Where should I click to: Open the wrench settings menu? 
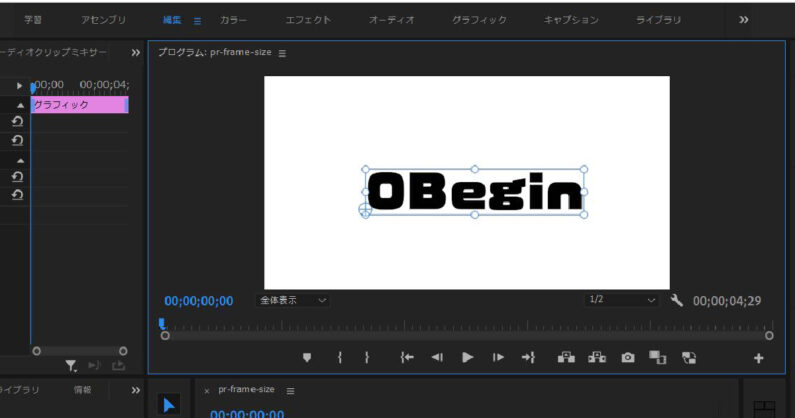[x=677, y=300]
